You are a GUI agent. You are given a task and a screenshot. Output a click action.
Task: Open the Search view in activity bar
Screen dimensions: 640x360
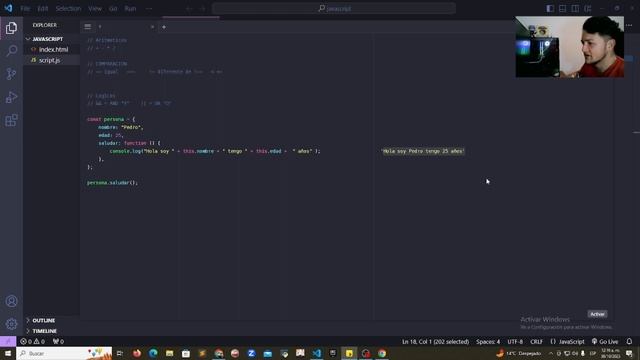click(x=11, y=51)
